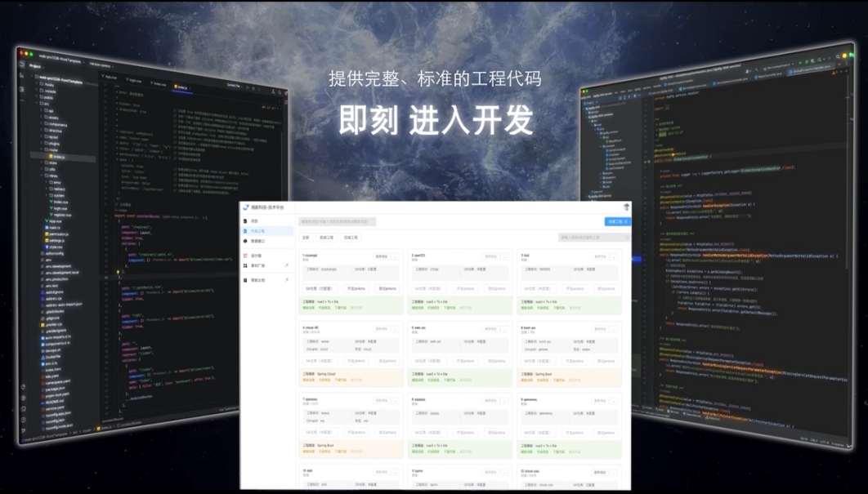The width and height of the screenshot is (868, 494).
Task: Select main.js file in left IDE tree
Action: coord(54,227)
